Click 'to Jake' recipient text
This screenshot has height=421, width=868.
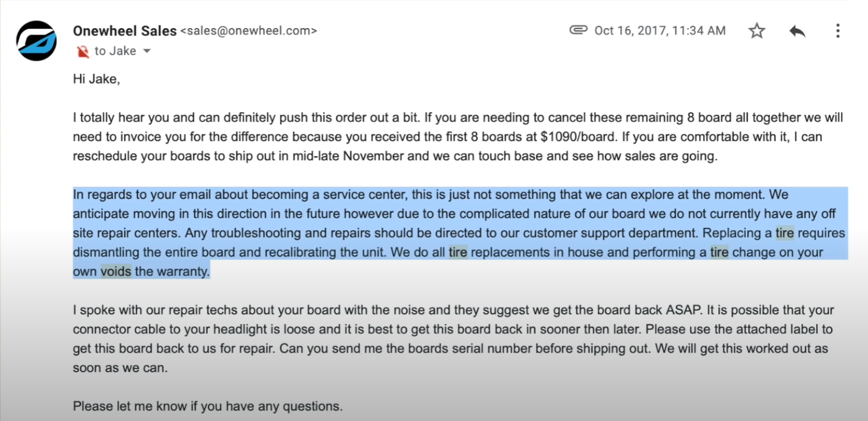click(115, 51)
